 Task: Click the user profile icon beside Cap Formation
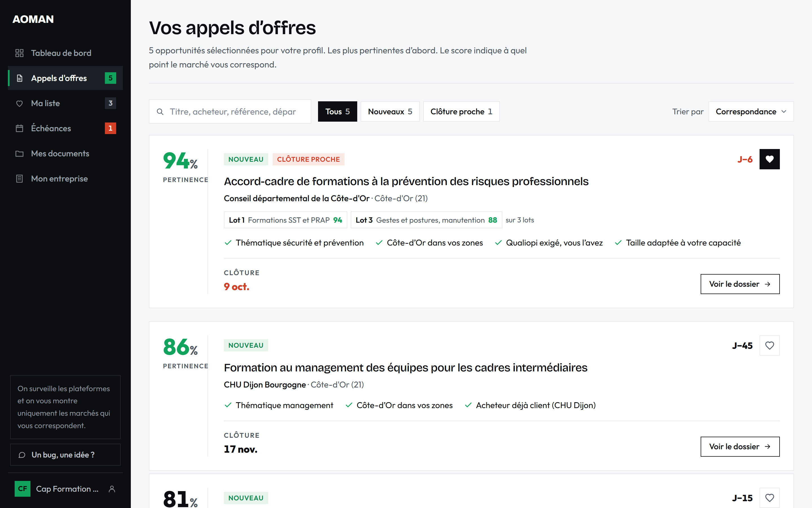click(112, 489)
